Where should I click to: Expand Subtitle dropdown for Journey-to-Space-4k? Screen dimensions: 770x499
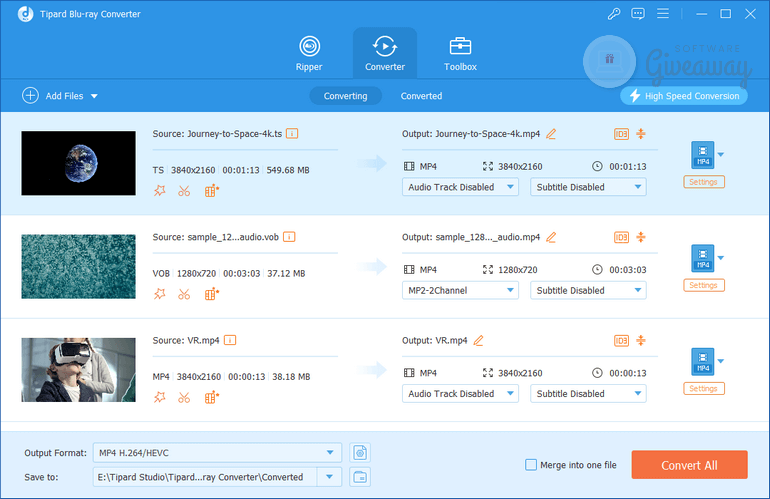coord(588,187)
